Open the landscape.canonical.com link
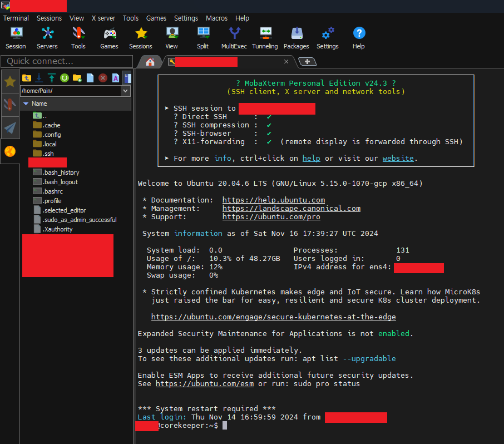The width and height of the screenshot is (504, 444). coord(291,208)
